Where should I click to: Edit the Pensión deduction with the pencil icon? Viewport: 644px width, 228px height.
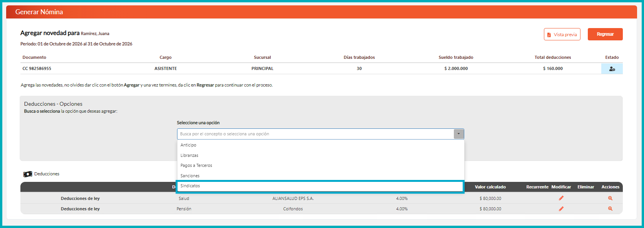[561, 209]
